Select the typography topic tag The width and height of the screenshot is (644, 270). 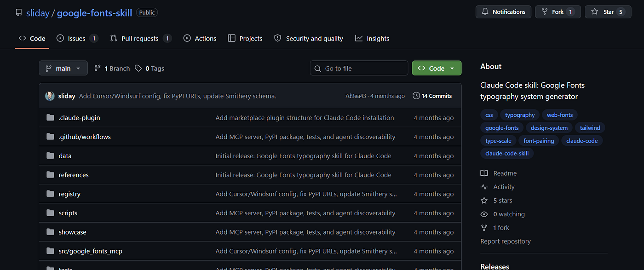pyautogui.click(x=520, y=115)
